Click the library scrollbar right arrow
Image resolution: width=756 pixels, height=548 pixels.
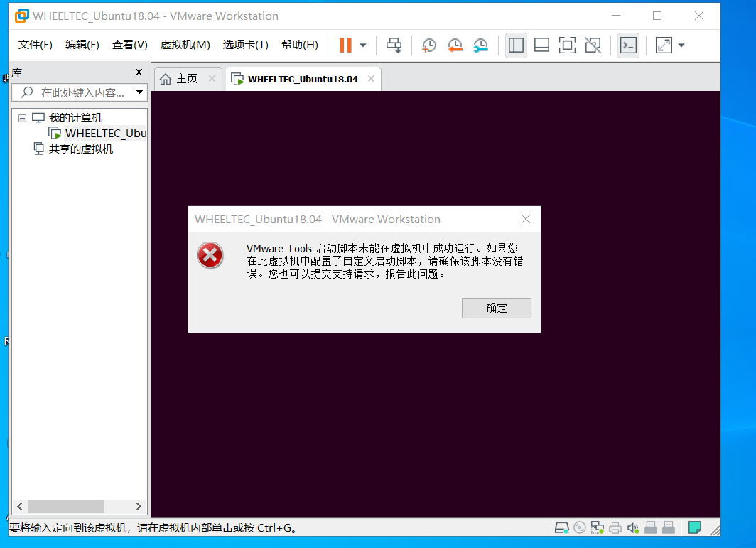139,507
